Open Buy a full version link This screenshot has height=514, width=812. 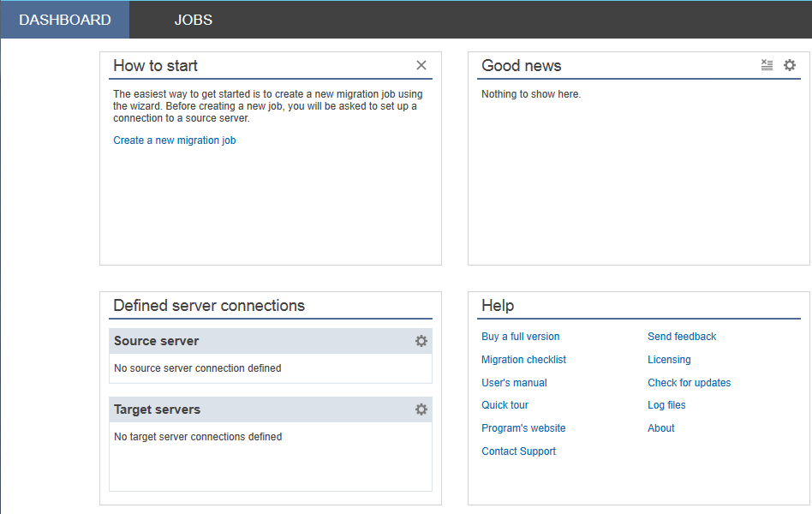[x=521, y=337]
